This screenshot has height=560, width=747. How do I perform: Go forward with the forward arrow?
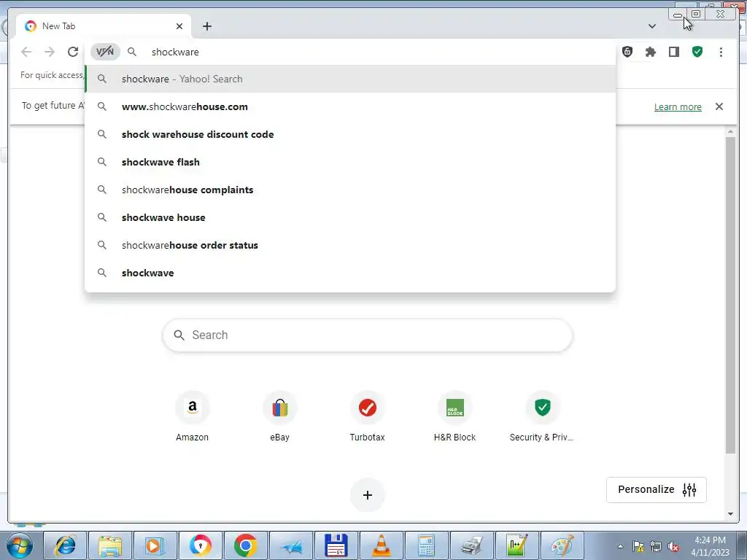pyautogui.click(x=49, y=52)
